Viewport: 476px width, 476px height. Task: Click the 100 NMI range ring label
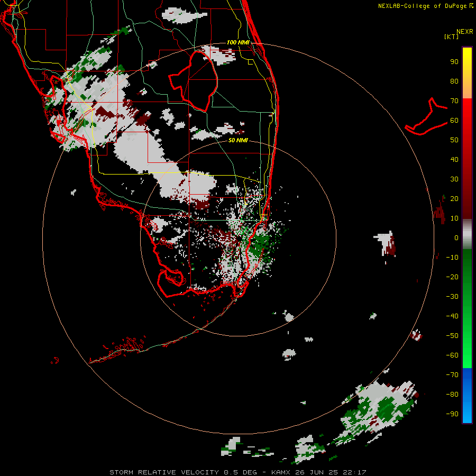(238, 42)
